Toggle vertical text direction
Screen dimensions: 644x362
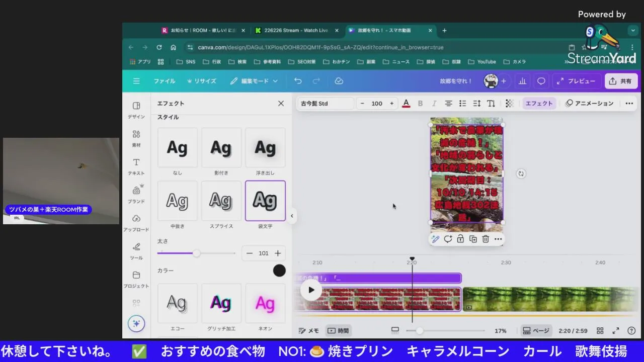(x=491, y=104)
